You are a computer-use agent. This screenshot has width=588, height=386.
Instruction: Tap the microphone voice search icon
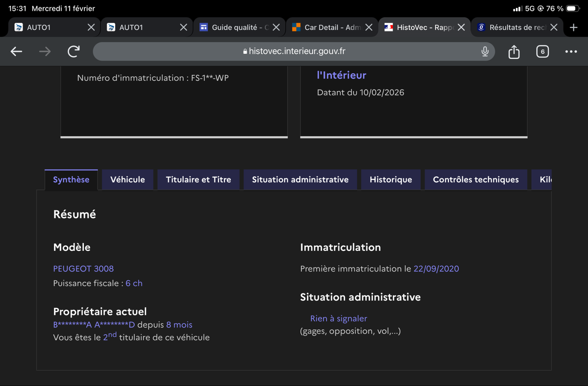485,51
